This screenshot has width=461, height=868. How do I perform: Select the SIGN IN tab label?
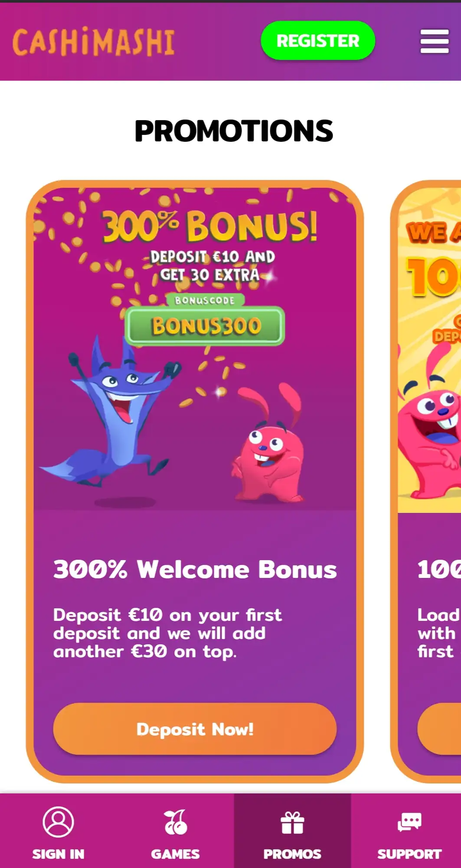[58, 854]
